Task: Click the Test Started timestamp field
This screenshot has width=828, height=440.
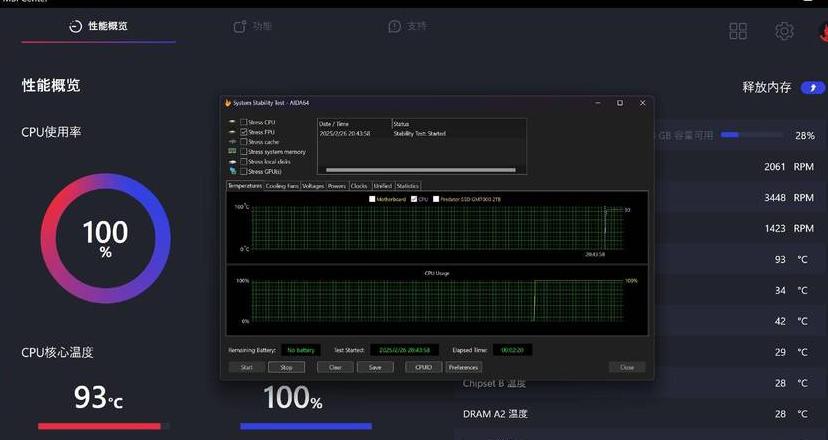Action: click(x=404, y=350)
